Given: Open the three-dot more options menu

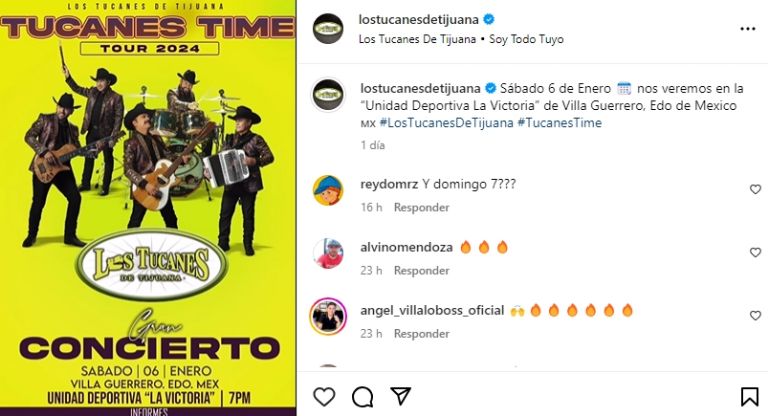Looking at the screenshot, I should (x=747, y=29).
